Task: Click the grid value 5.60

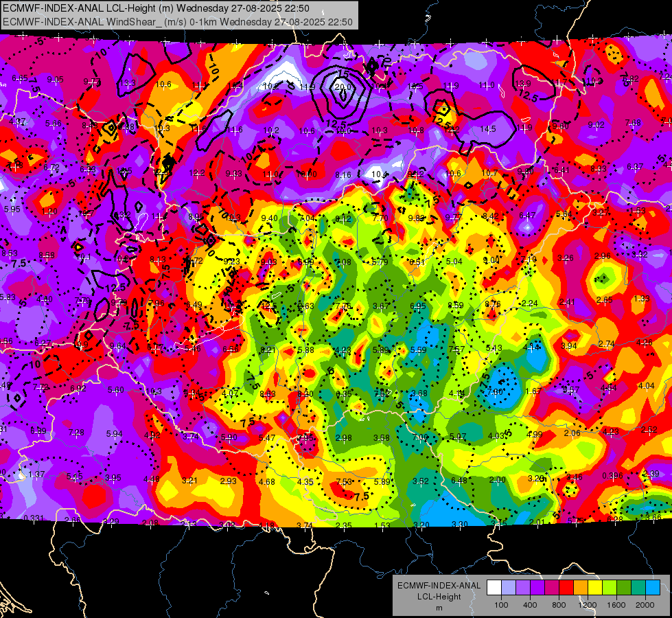Action: (x=116, y=390)
